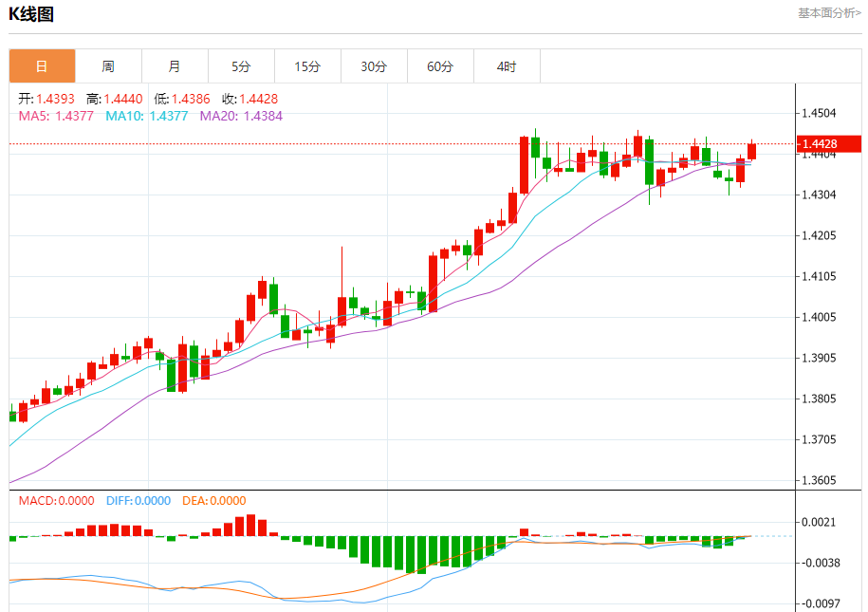Click the MA10: 1.4377 indicator label
The width and height of the screenshot is (868, 612).
tap(147, 116)
